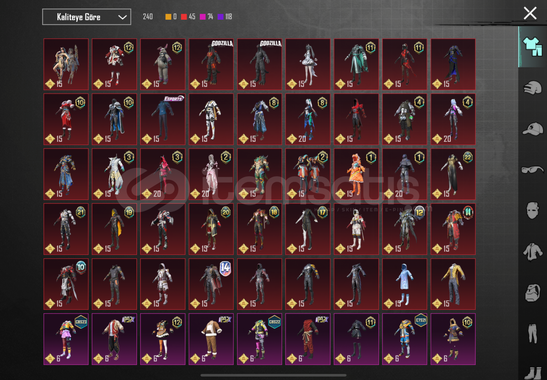The height and width of the screenshot is (380, 547).
Task: Open the jacket category icon
Action: coord(533,251)
